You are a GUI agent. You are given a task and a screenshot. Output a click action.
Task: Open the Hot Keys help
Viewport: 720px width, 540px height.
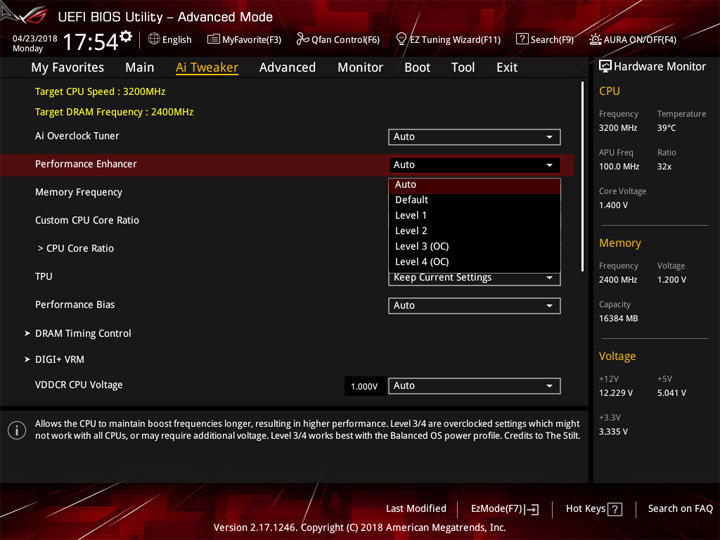(x=594, y=509)
